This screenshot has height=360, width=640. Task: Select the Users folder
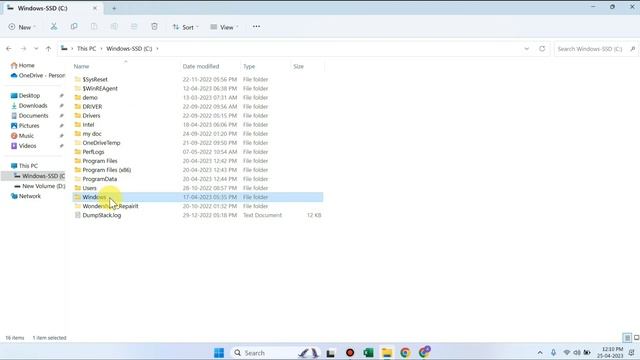click(x=89, y=188)
